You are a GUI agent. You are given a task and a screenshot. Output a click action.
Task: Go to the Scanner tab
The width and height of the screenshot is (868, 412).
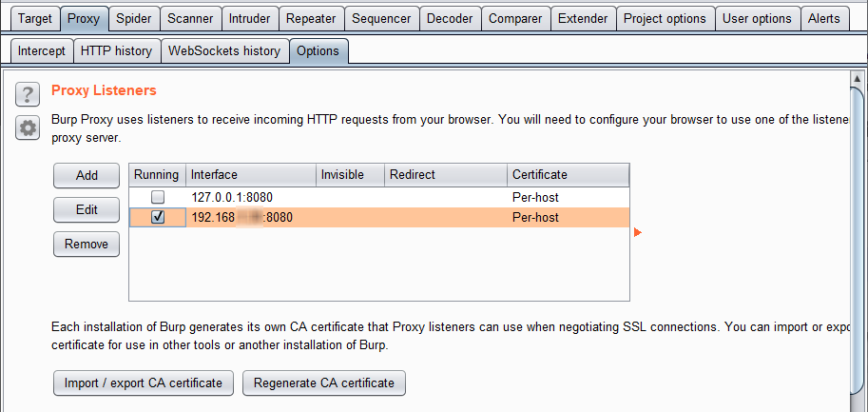(x=190, y=18)
